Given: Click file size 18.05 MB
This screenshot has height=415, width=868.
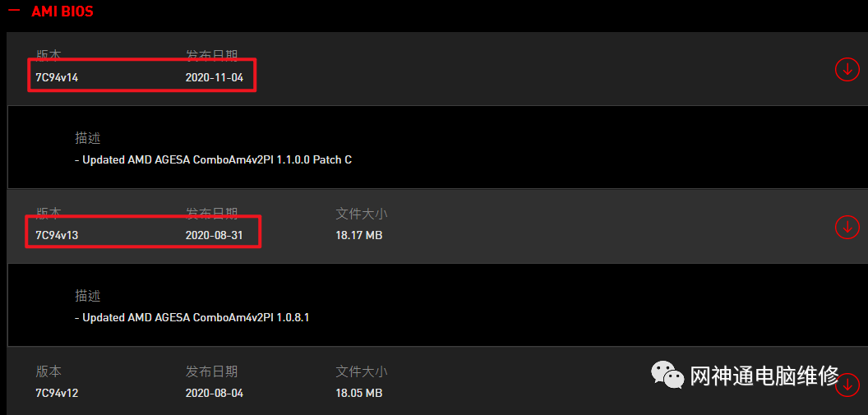Looking at the screenshot, I should coord(358,394).
